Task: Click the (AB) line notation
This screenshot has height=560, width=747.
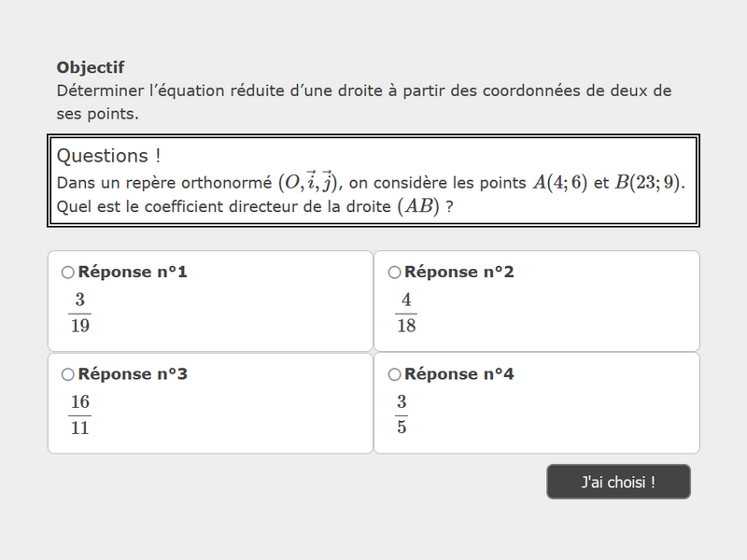Action: click(418, 206)
